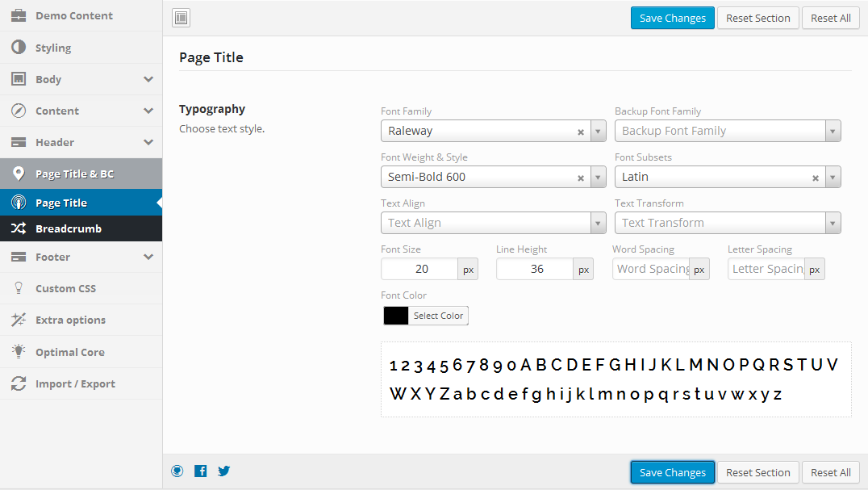Open the Facebook icon link
868x490 pixels.
[x=200, y=471]
